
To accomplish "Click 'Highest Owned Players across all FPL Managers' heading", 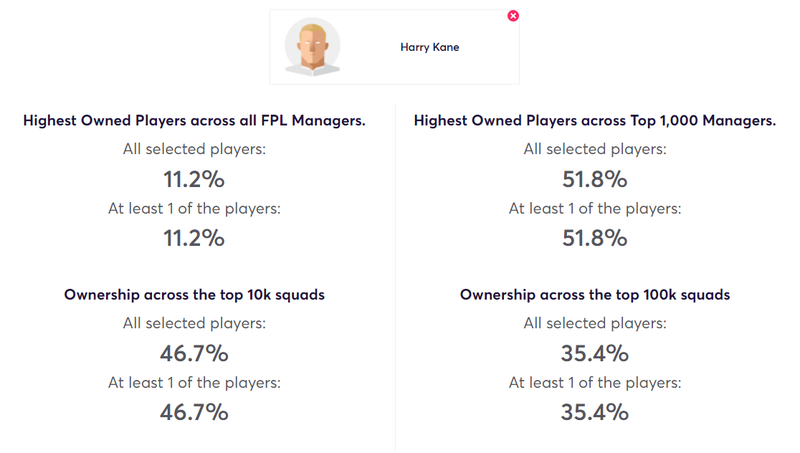I will pyautogui.click(x=194, y=120).
